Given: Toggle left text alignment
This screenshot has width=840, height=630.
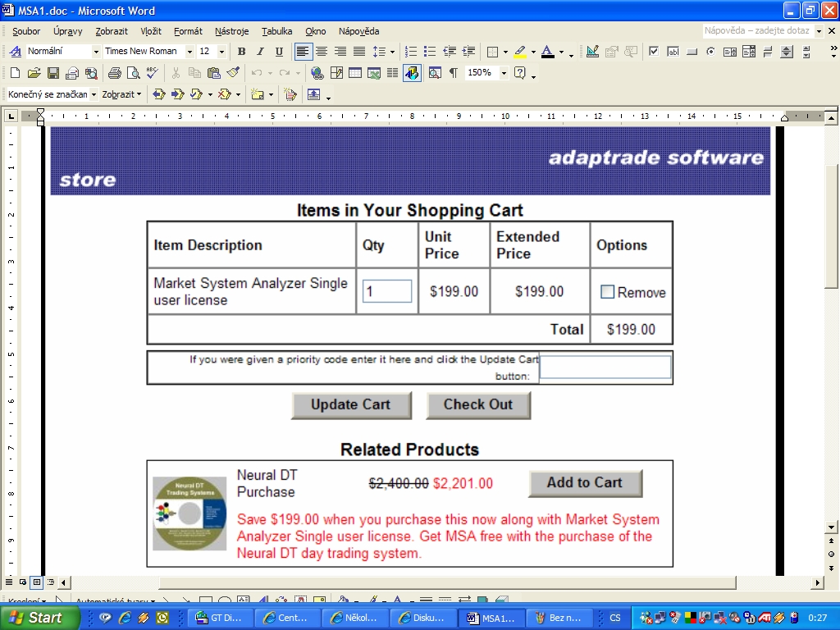Looking at the screenshot, I should click(x=302, y=52).
